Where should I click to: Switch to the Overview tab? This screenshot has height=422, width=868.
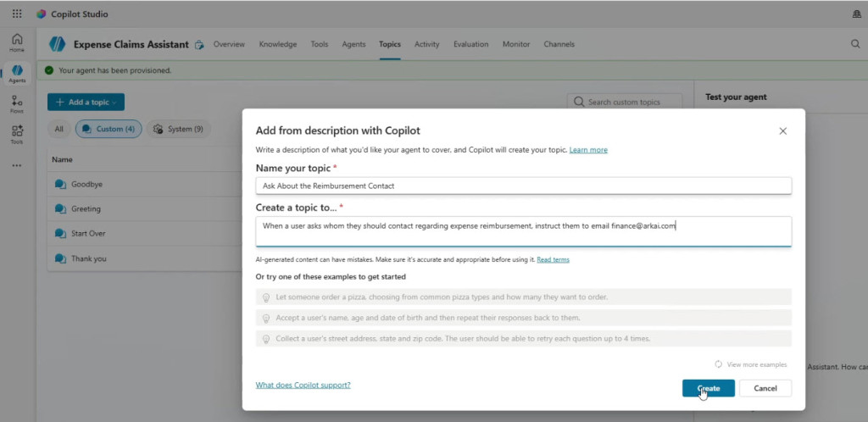point(229,44)
